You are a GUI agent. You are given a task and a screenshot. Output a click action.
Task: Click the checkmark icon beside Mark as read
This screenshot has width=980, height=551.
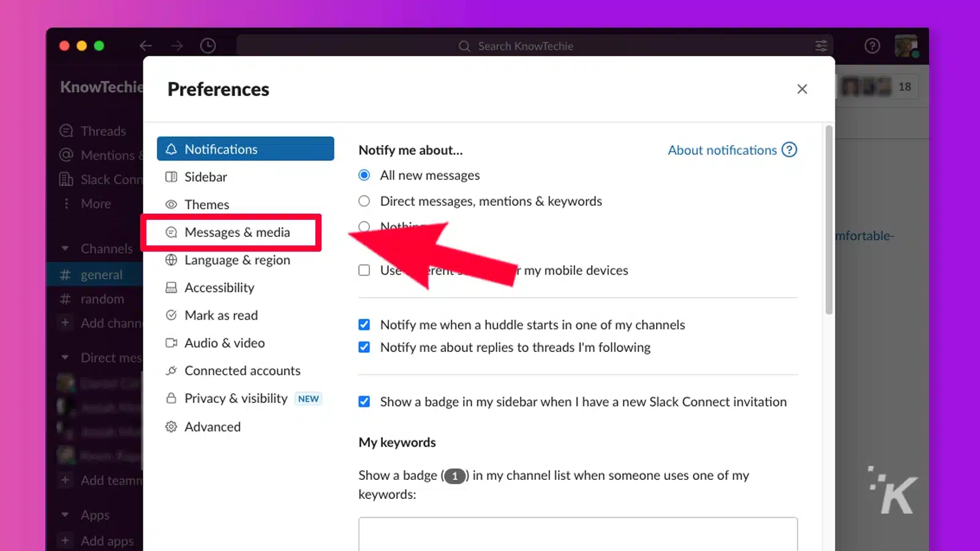[171, 315]
